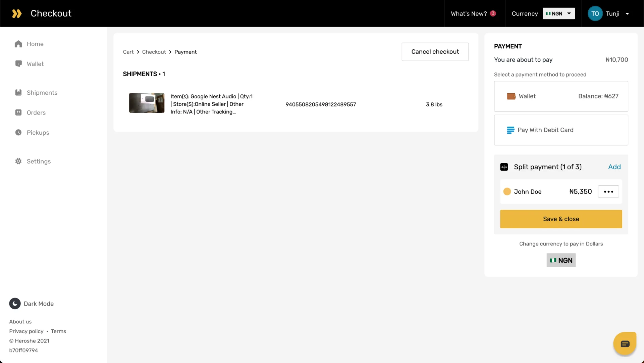The image size is (644, 363).
Task: Click the Shipments box icon
Action: pyautogui.click(x=18, y=92)
